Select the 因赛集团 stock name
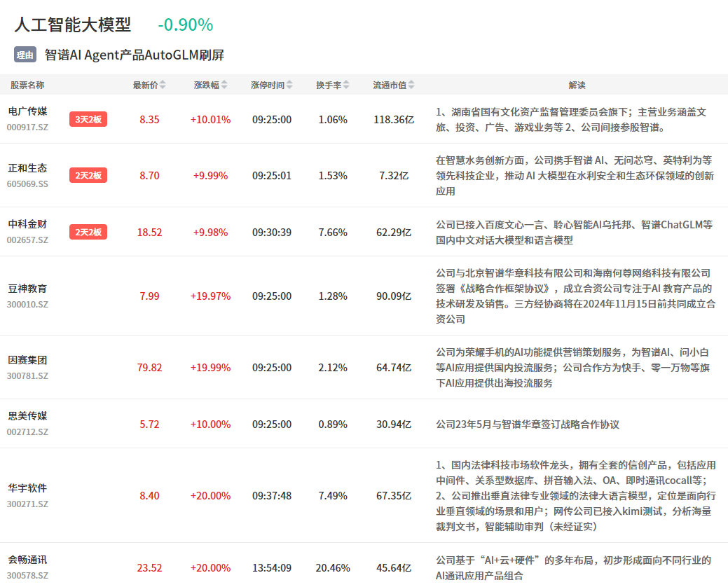Viewport: 728px width, 587px height. 27,360
